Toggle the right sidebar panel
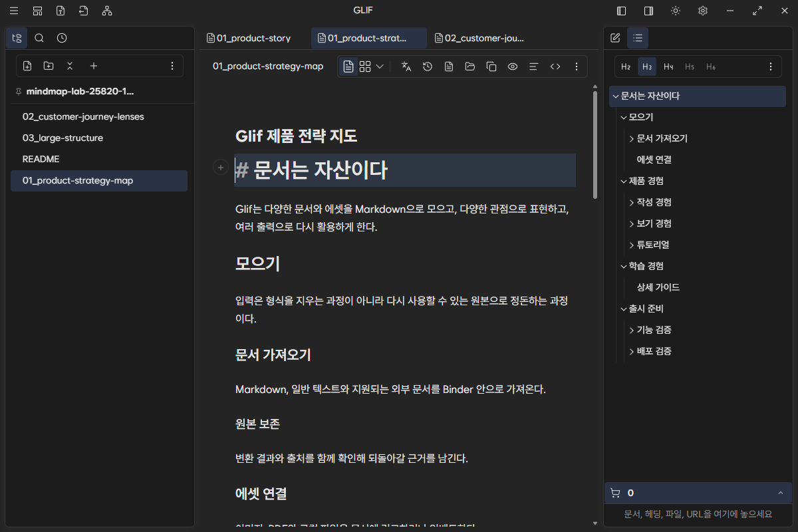The height and width of the screenshot is (532, 798). click(648, 11)
